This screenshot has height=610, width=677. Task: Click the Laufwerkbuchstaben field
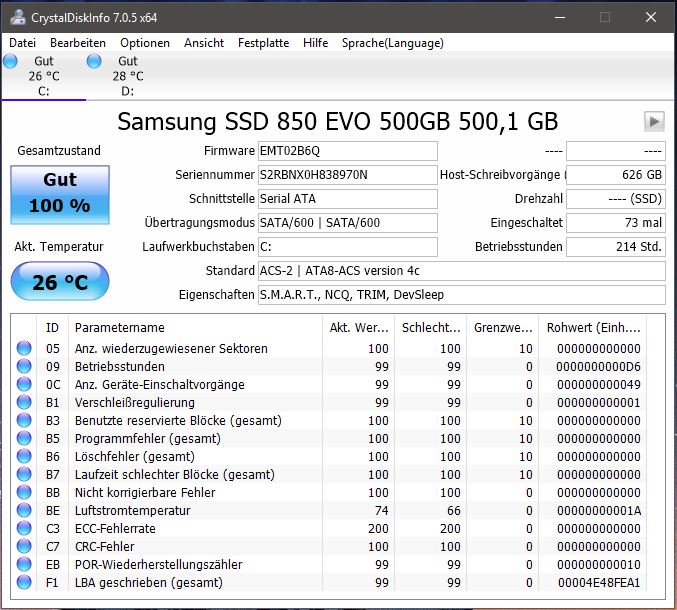[x=348, y=247]
